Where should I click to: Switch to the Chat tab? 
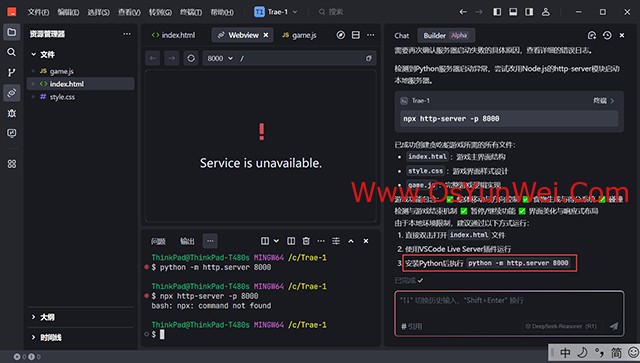coord(402,36)
